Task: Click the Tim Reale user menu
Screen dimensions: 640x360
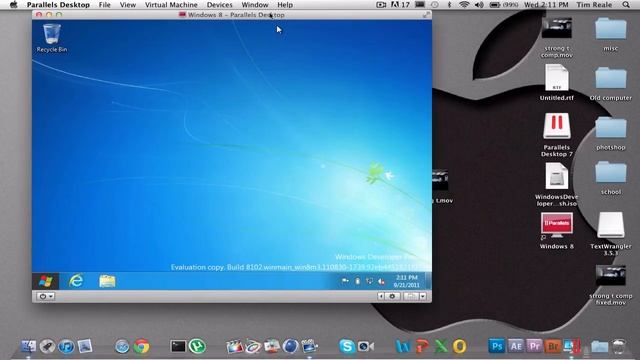Action: (594, 5)
